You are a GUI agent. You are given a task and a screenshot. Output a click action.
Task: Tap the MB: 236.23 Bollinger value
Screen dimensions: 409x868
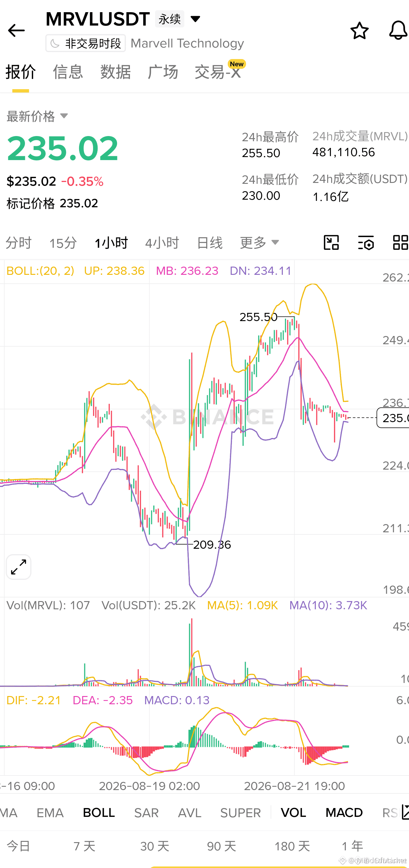(x=187, y=271)
